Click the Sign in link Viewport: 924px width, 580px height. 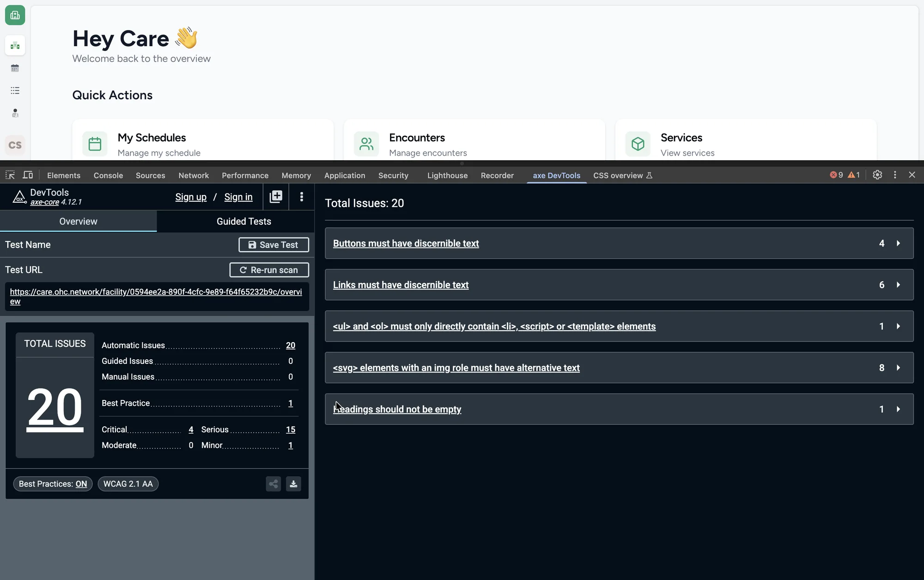click(x=238, y=197)
